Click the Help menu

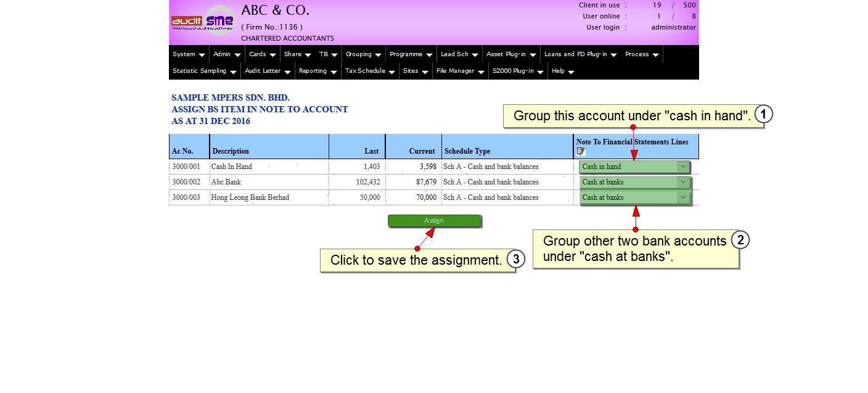point(562,71)
